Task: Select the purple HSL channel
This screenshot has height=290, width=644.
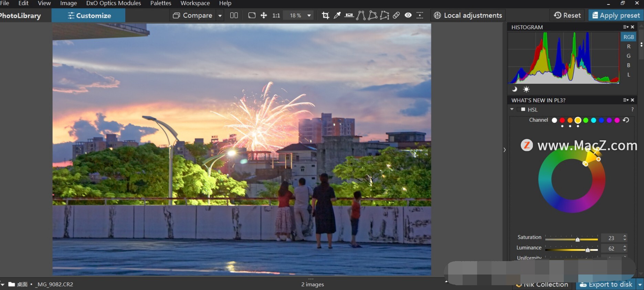Action: [x=609, y=120]
